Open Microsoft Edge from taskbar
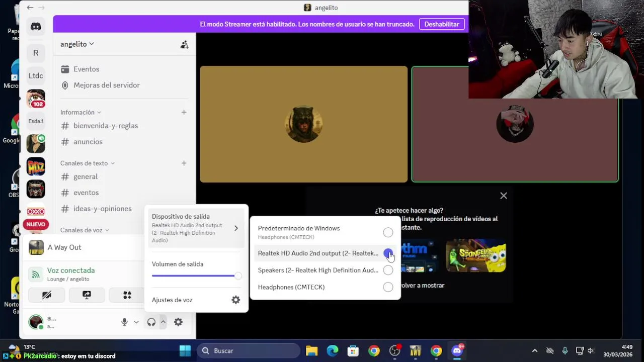 333,351
